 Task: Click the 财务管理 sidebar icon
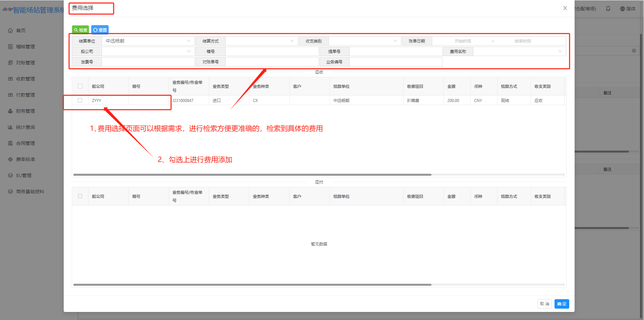10,111
